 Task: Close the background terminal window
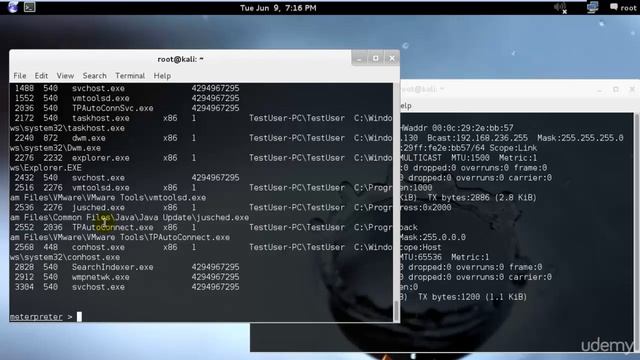pos(632,89)
